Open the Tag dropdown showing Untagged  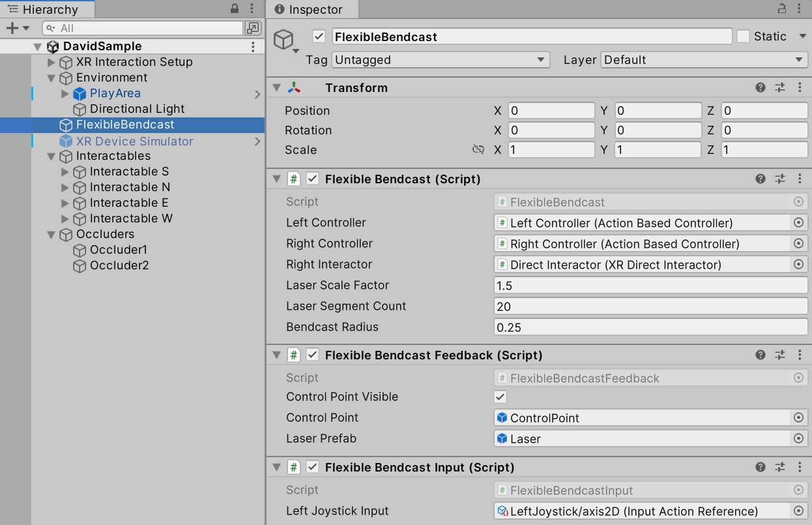click(441, 60)
